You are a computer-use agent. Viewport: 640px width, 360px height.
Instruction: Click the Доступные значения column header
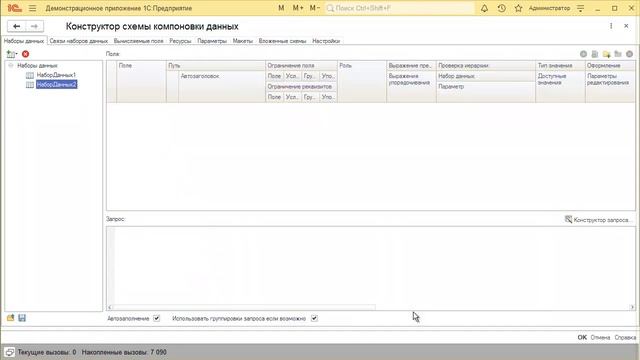(560, 87)
